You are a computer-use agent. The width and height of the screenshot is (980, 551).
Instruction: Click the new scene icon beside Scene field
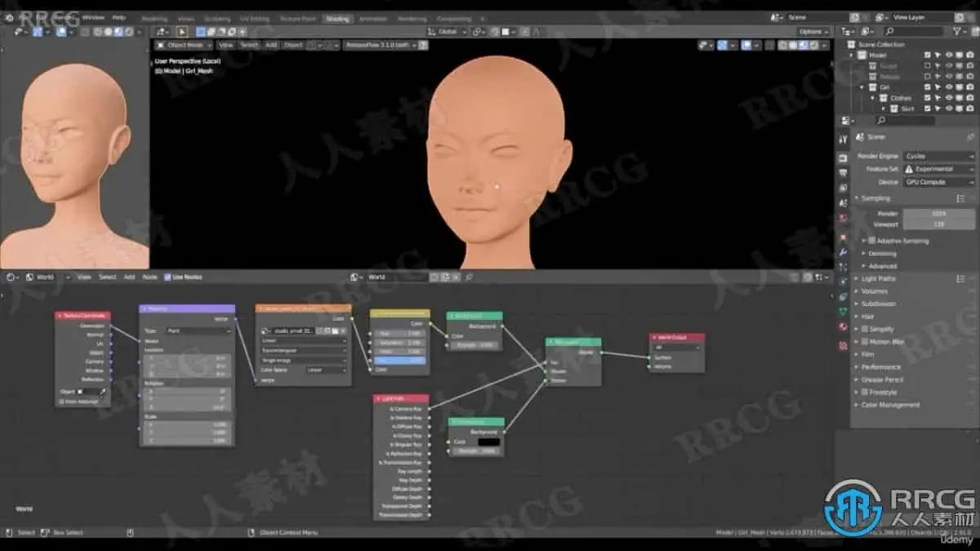click(854, 17)
